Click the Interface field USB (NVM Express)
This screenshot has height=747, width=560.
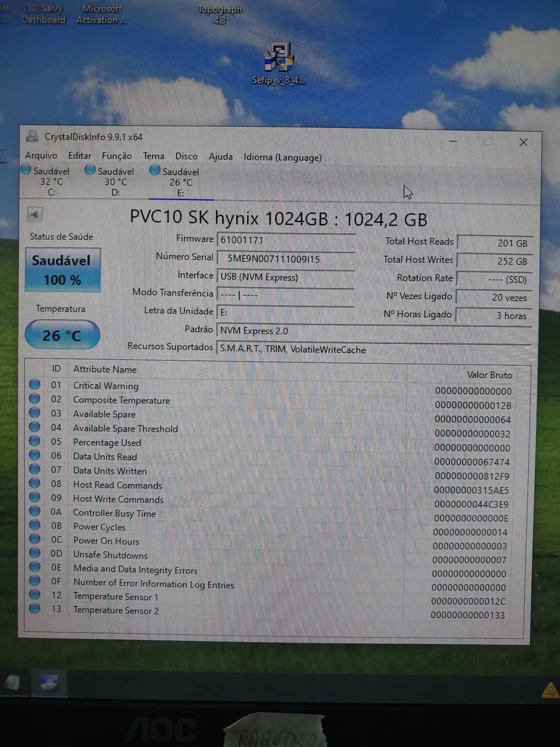pyautogui.click(x=286, y=277)
